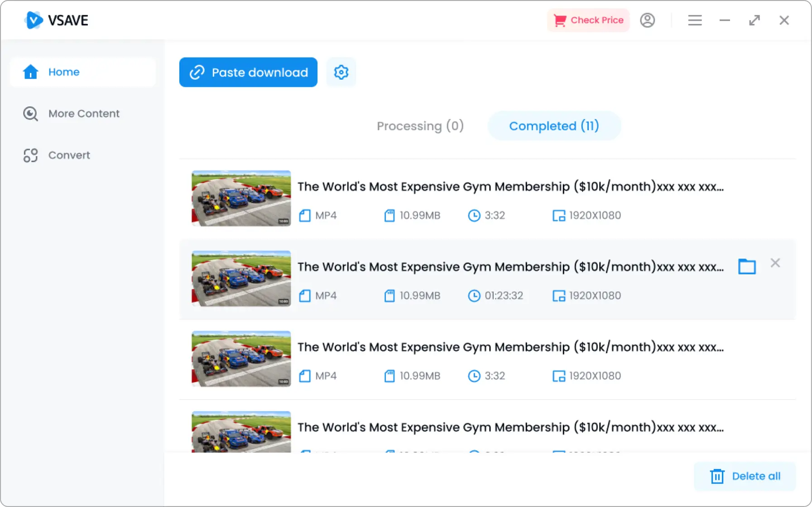Screen dimensions: 812x507
Task: Go to Home in the sidebar
Action: [x=83, y=72]
